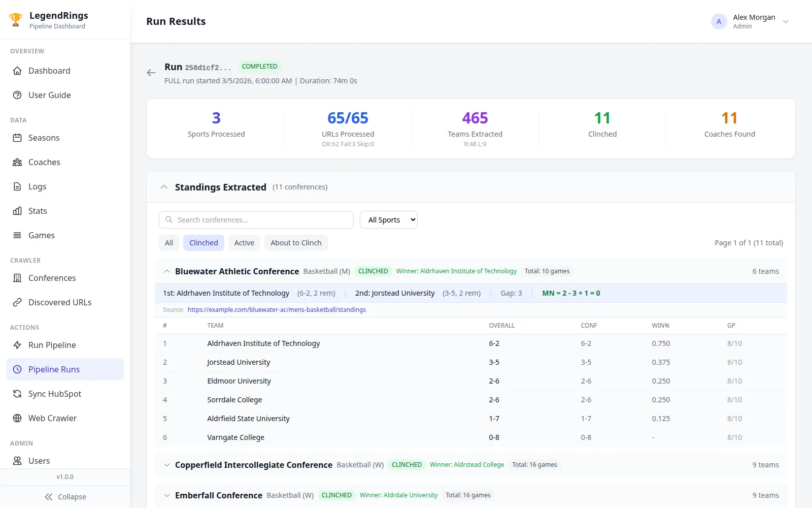Viewport: 812px width, 508px height.
Task: Click Varngate College team name
Action: pyautogui.click(x=235, y=437)
